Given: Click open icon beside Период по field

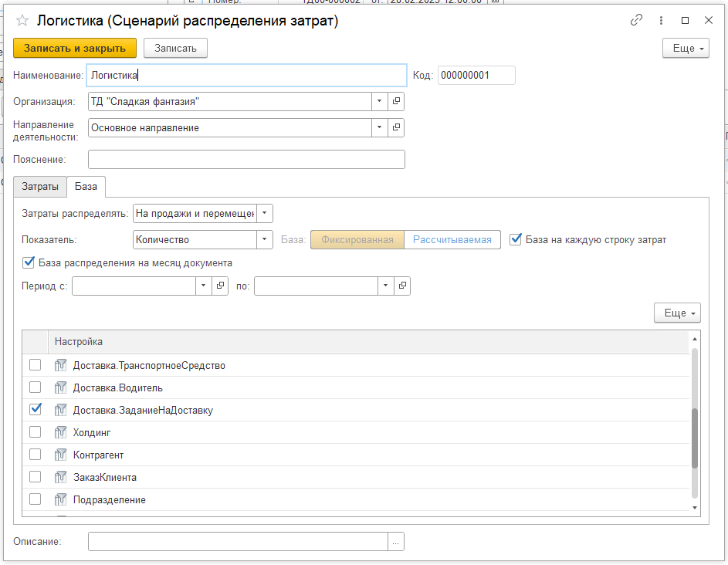Looking at the screenshot, I should click(402, 286).
